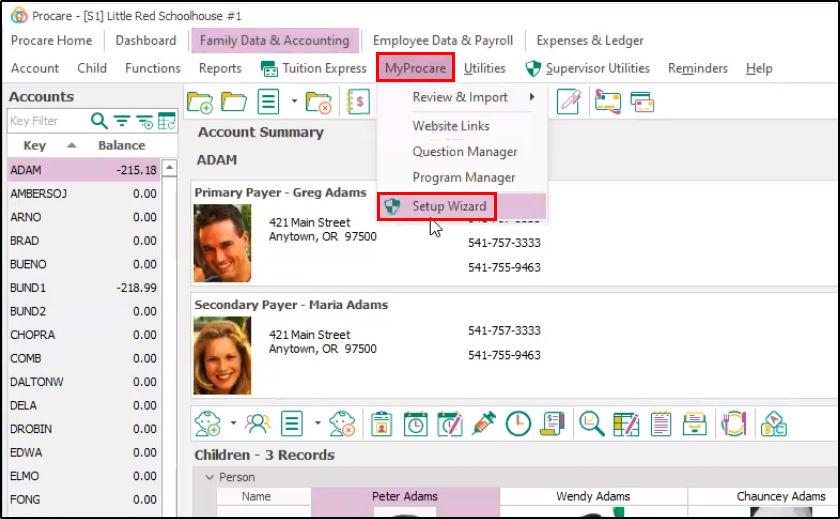Click the calendar clock schedule icon
The height and width of the screenshot is (519, 840).
(416, 424)
